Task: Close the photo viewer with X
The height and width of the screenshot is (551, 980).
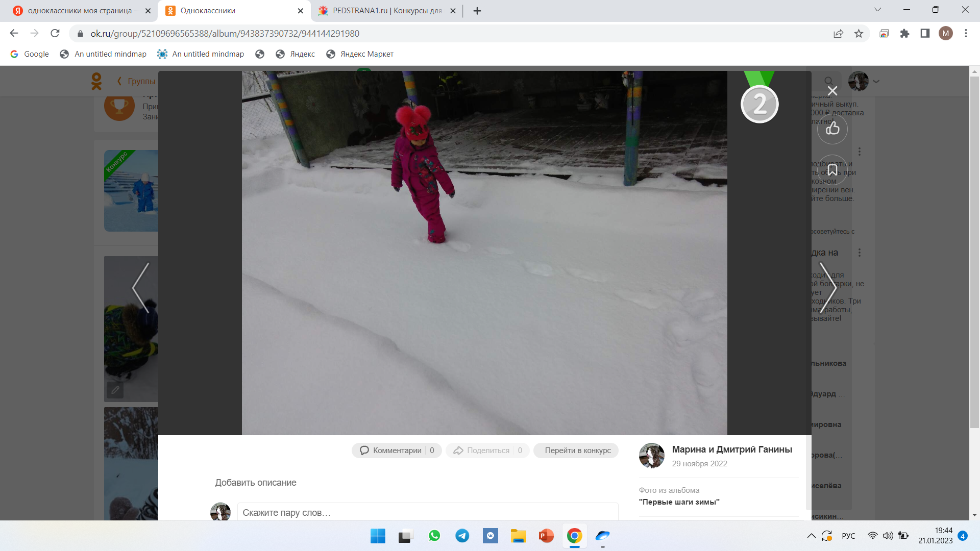Action: pos(832,91)
